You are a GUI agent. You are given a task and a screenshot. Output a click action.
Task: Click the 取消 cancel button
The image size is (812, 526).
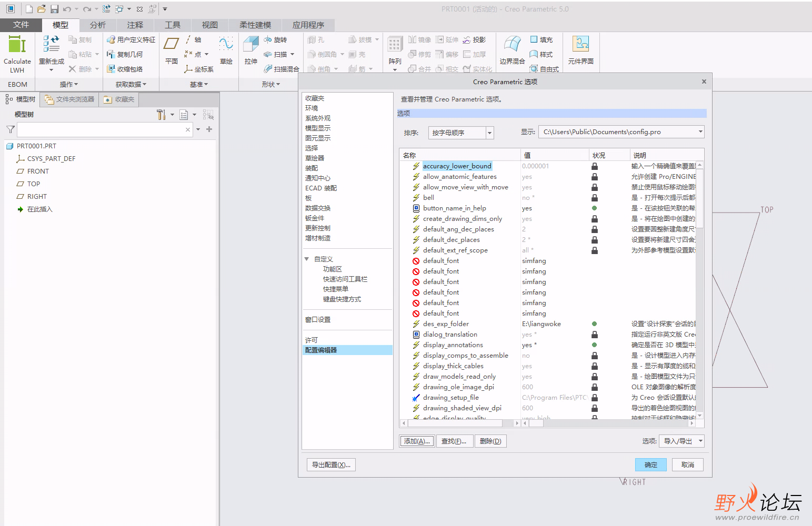pos(688,464)
